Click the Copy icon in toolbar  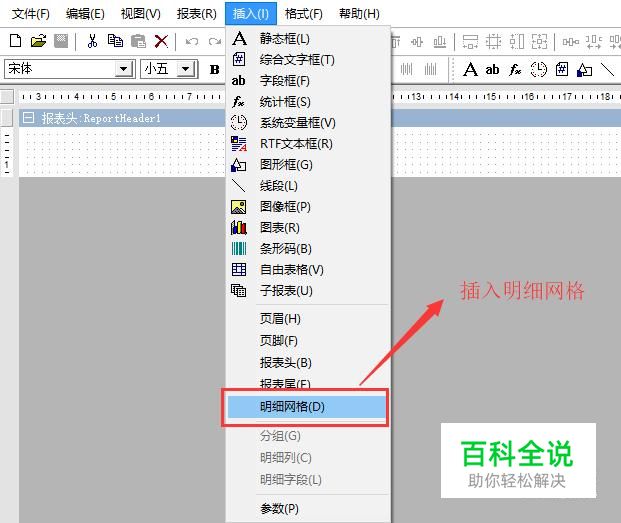(x=115, y=41)
